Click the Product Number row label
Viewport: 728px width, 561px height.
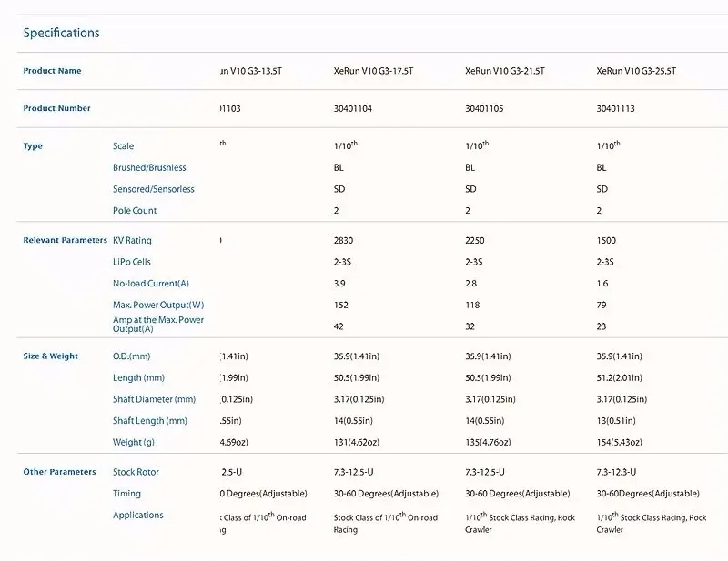56,108
